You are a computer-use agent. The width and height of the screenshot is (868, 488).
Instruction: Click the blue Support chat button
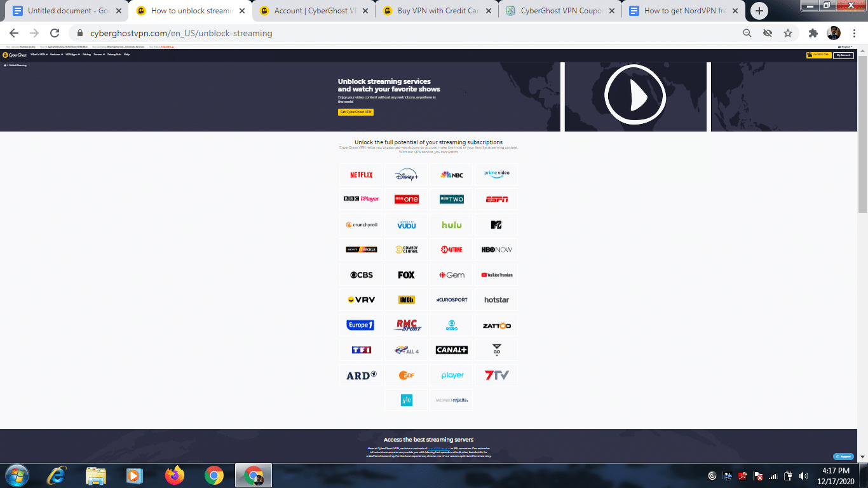click(843, 456)
